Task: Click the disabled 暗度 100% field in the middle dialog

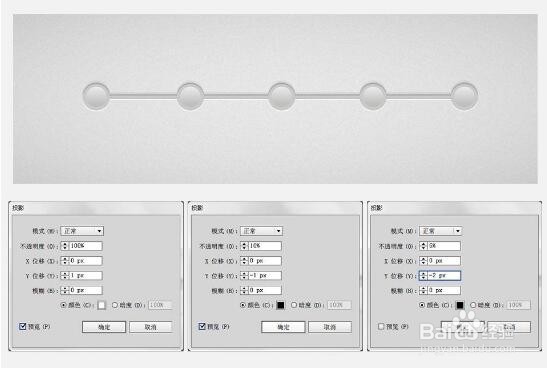Action: (x=339, y=305)
